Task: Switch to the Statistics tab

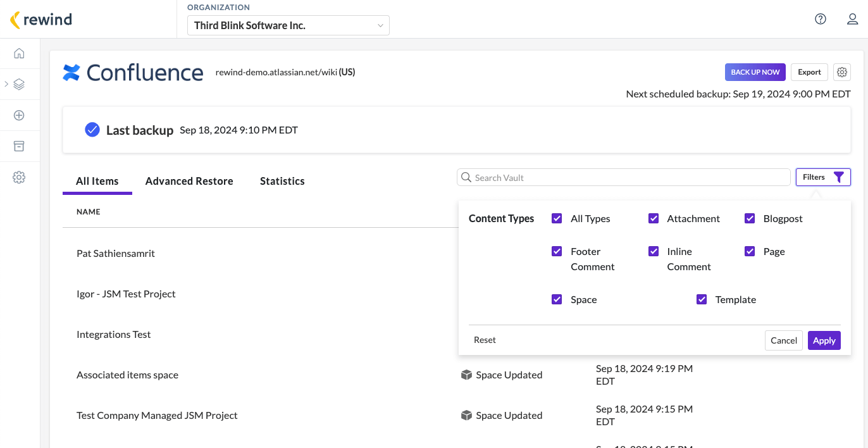Action: (x=282, y=181)
